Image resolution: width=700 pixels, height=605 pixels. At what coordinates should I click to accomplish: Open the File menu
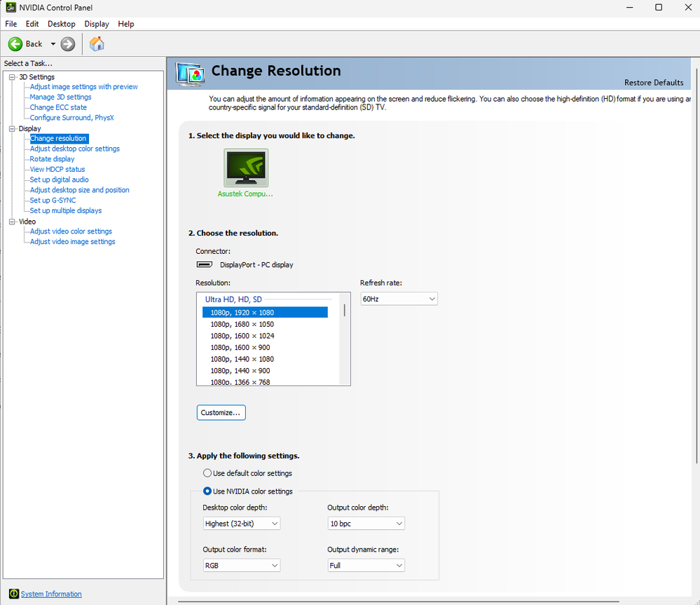pos(11,24)
